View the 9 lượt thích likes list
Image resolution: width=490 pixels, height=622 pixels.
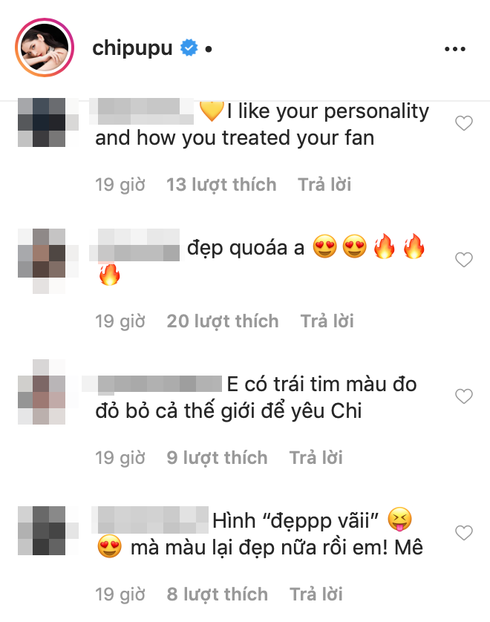pyautogui.click(x=217, y=458)
